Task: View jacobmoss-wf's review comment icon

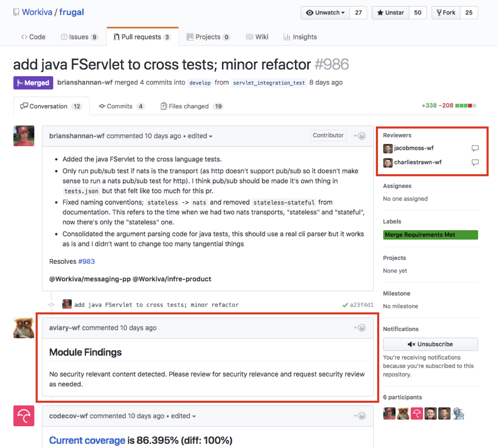Action: [475, 148]
